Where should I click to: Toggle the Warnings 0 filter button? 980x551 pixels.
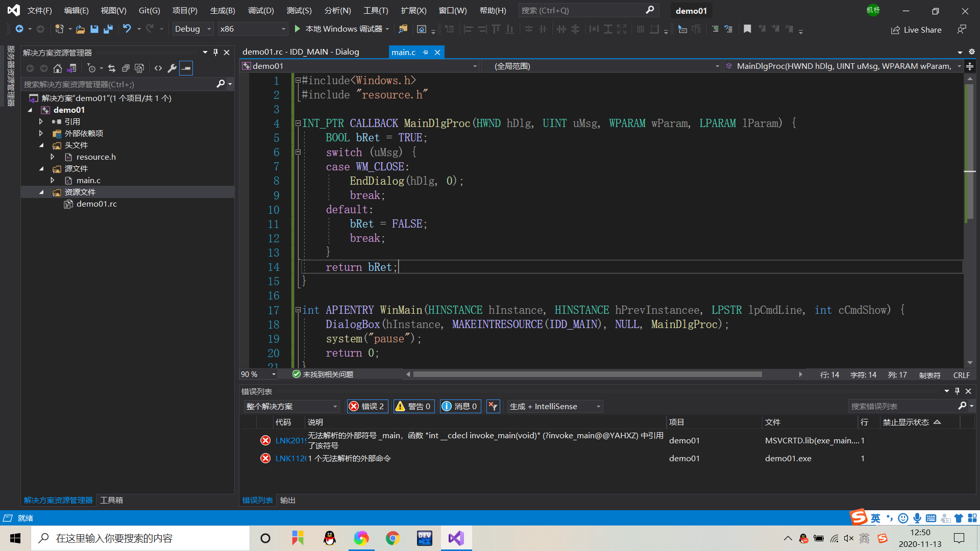coord(413,406)
